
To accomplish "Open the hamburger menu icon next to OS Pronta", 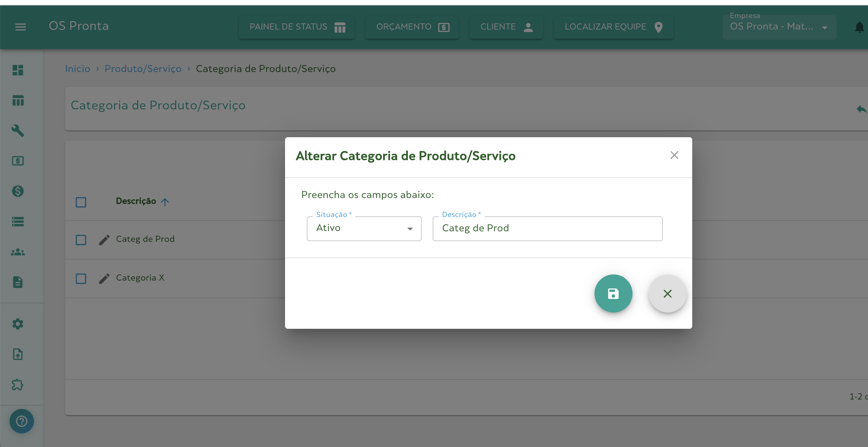I will pos(20,27).
